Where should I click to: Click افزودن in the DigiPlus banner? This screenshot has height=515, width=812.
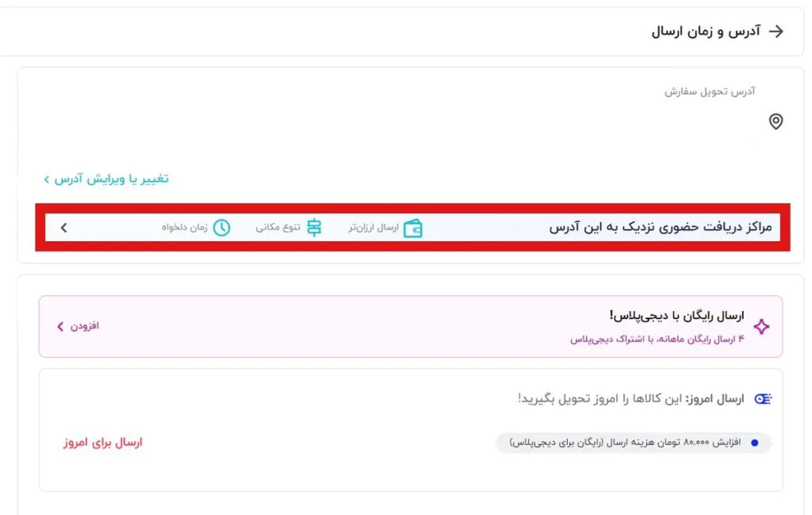click(x=85, y=326)
